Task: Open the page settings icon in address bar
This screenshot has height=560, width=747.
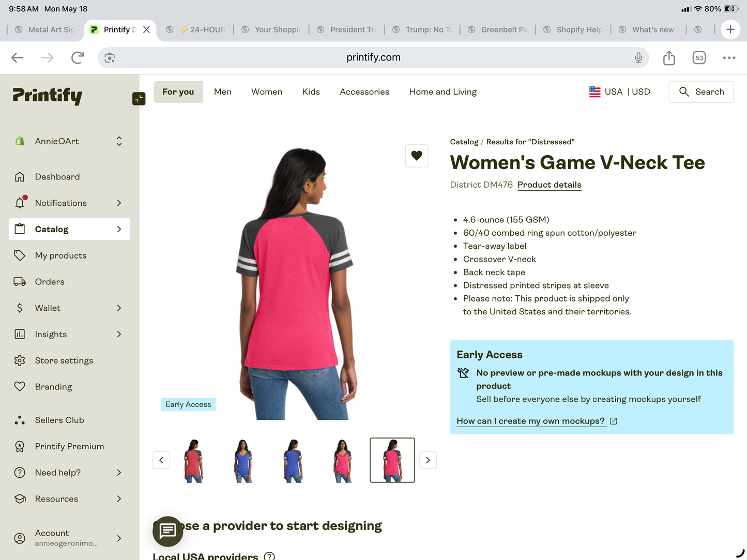Action: point(110,58)
